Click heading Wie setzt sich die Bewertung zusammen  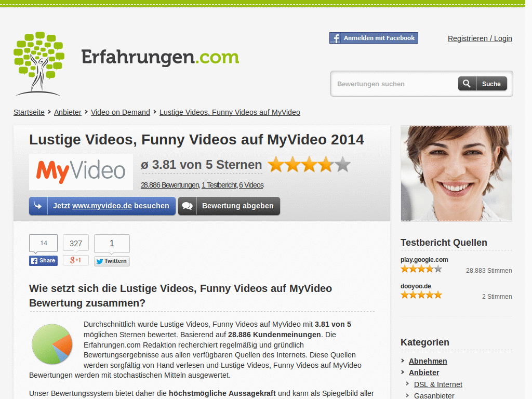(180, 295)
